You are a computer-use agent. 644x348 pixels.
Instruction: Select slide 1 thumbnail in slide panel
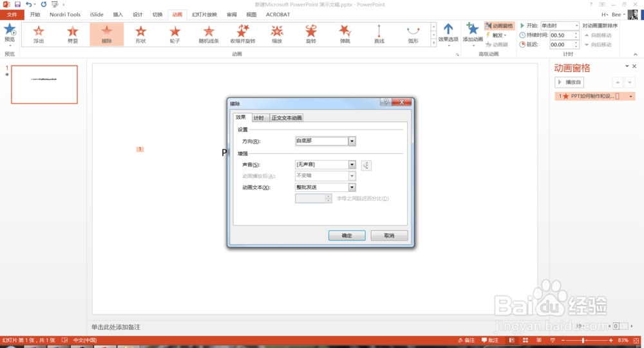[x=44, y=84]
